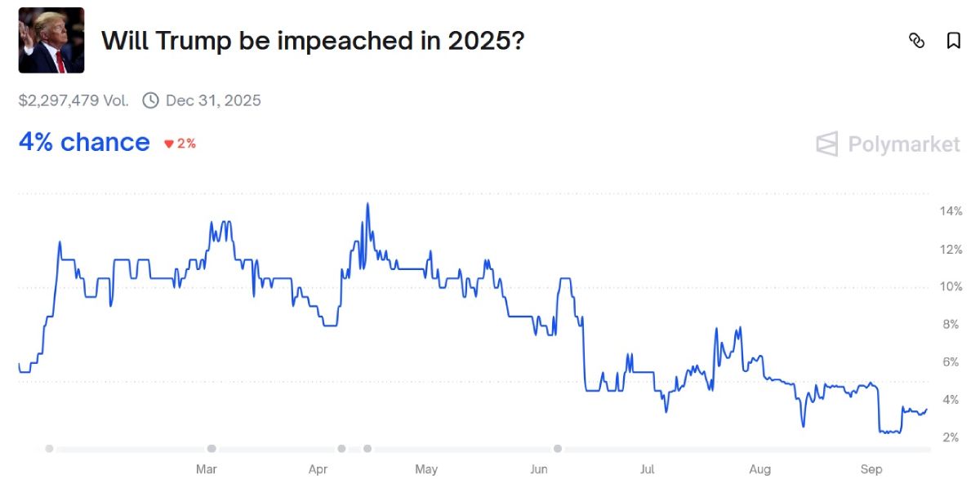The height and width of the screenshot is (483, 980).
Task: Open the Trump market thumbnail image
Action: coord(51,40)
